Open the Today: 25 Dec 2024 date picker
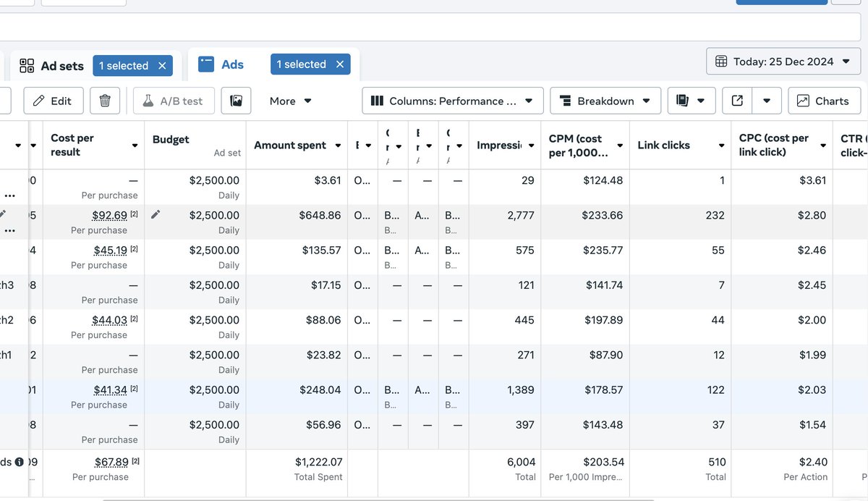Viewport: 868px width, 501px height. (783, 62)
